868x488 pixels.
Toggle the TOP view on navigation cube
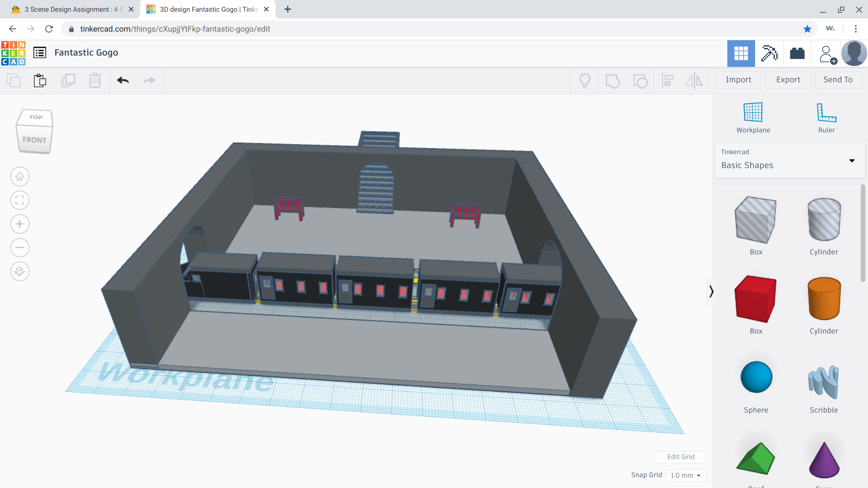(34, 118)
